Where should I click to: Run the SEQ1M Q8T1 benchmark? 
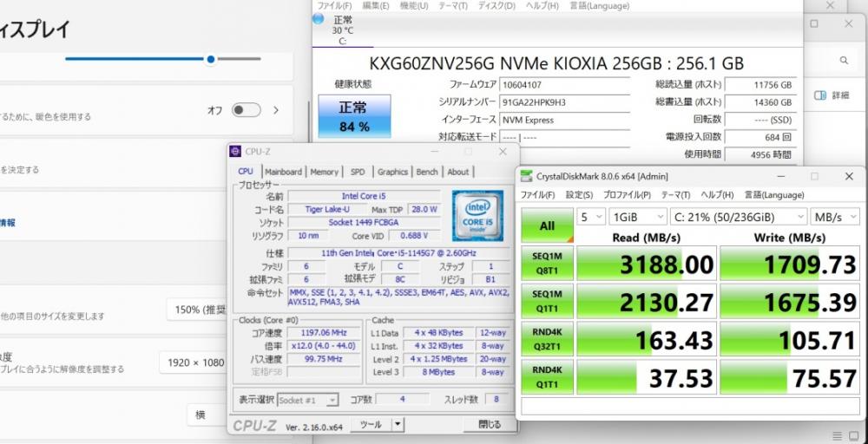click(x=547, y=264)
